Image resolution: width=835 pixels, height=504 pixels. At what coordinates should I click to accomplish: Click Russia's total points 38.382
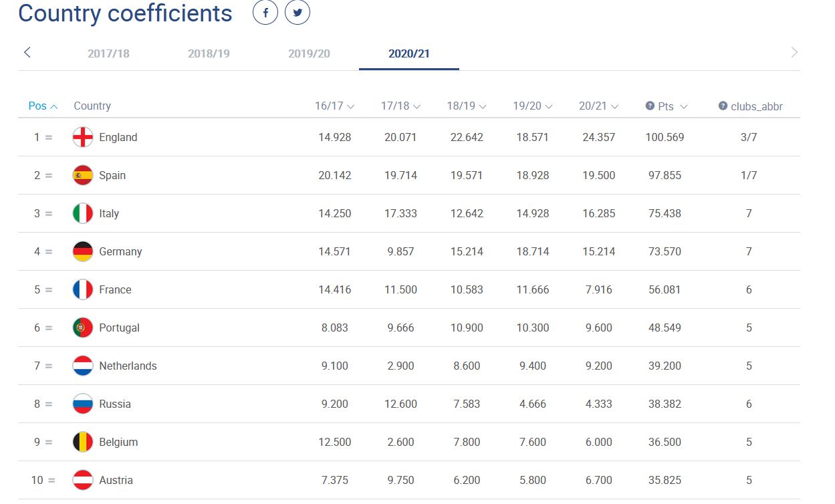[x=665, y=404]
